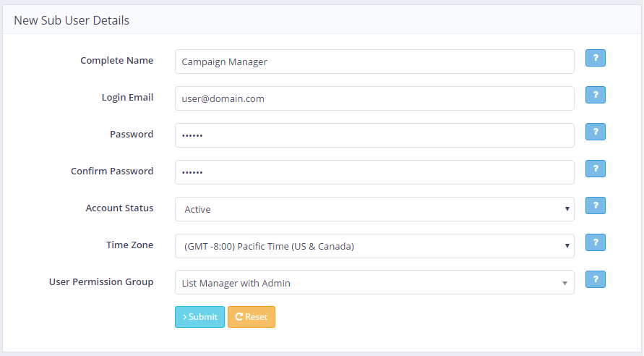
Task: Show help for Confirm Password
Action: click(x=595, y=169)
